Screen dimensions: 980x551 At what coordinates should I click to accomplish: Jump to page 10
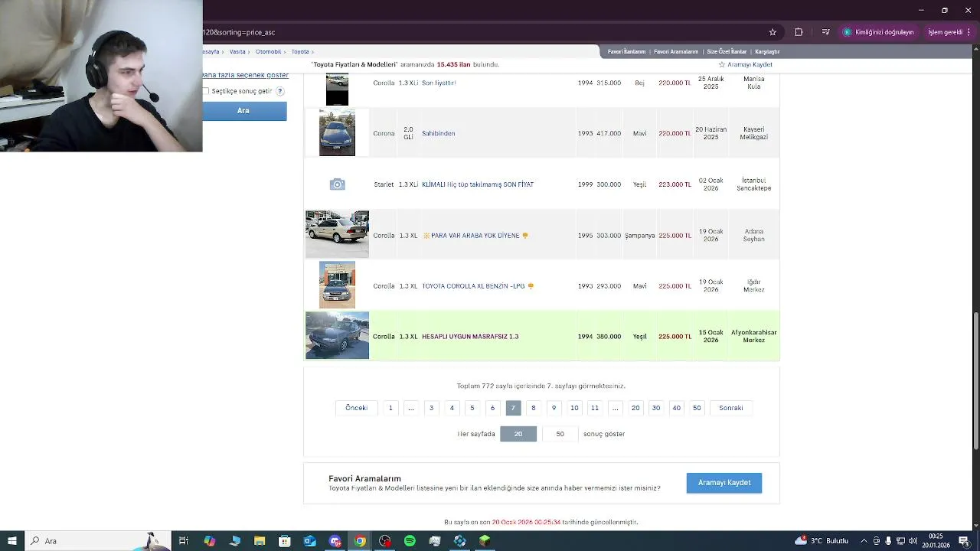(574, 408)
